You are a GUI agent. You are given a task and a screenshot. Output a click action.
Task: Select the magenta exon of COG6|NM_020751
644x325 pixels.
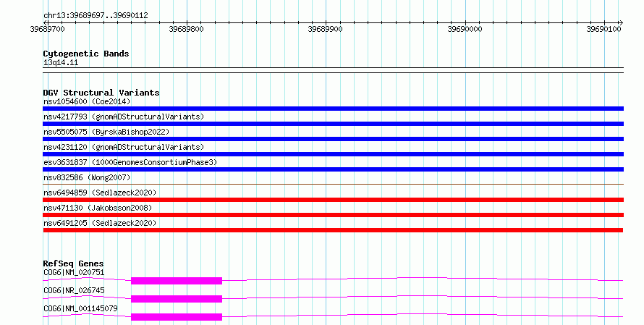click(177, 281)
